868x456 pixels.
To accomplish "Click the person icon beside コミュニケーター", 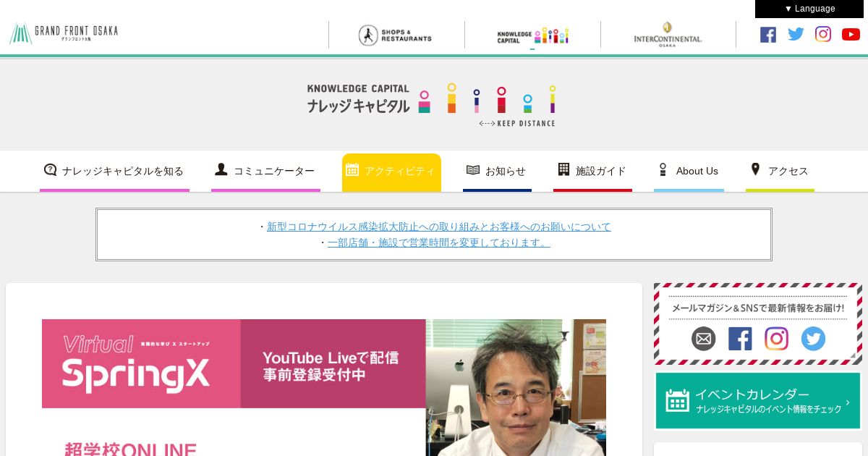I will (x=221, y=169).
